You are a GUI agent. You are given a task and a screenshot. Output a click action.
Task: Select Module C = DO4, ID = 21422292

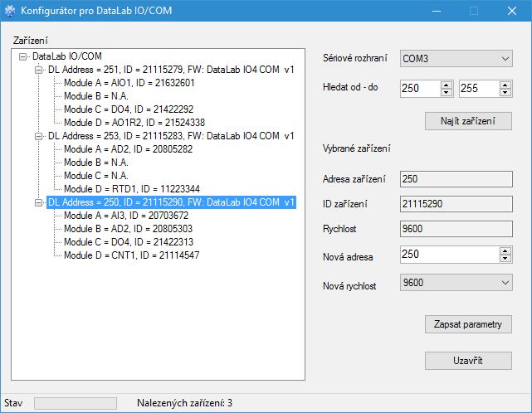point(129,109)
